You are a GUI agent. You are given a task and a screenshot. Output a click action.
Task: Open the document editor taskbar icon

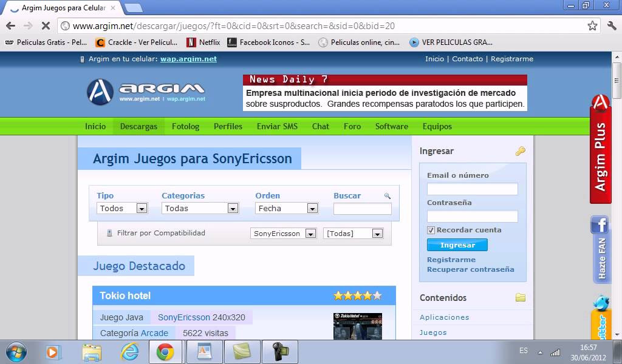(204, 352)
